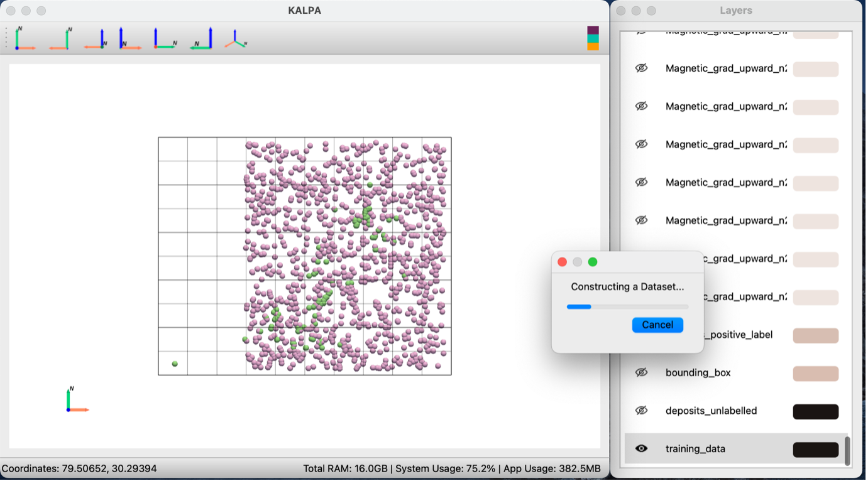Open the deposits_unlabelled black color swatch
The width and height of the screenshot is (868, 481).
(x=815, y=411)
